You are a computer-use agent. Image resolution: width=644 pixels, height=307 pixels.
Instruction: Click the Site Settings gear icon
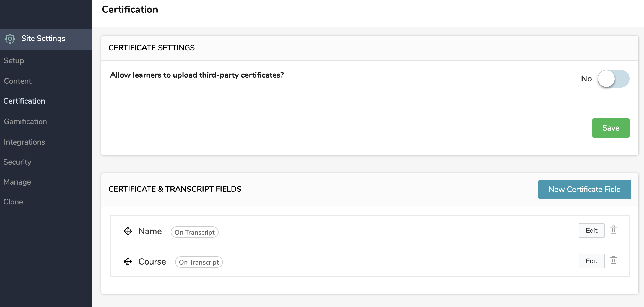(x=10, y=39)
